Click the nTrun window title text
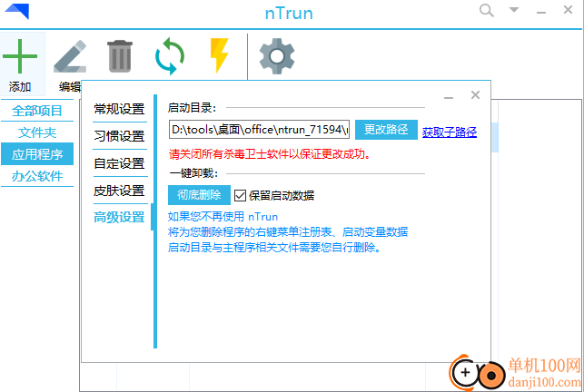Viewport: 584px width, 392px height. (x=289, y=13)
